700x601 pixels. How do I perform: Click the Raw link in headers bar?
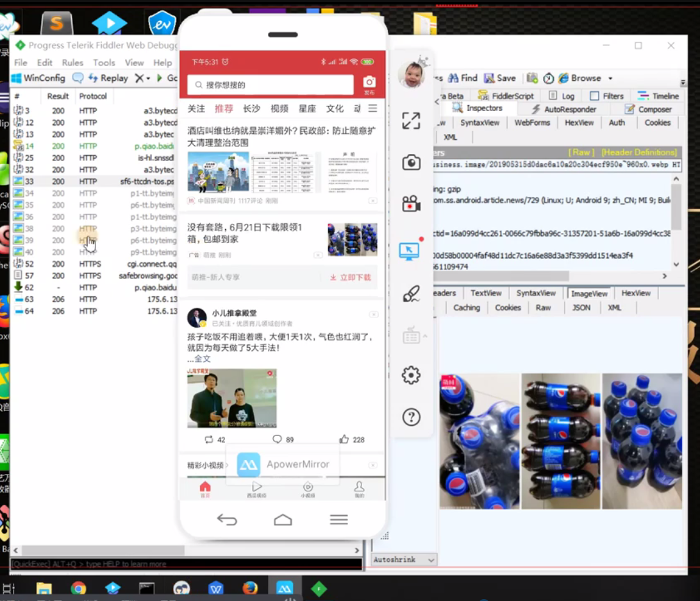(581, 153)
